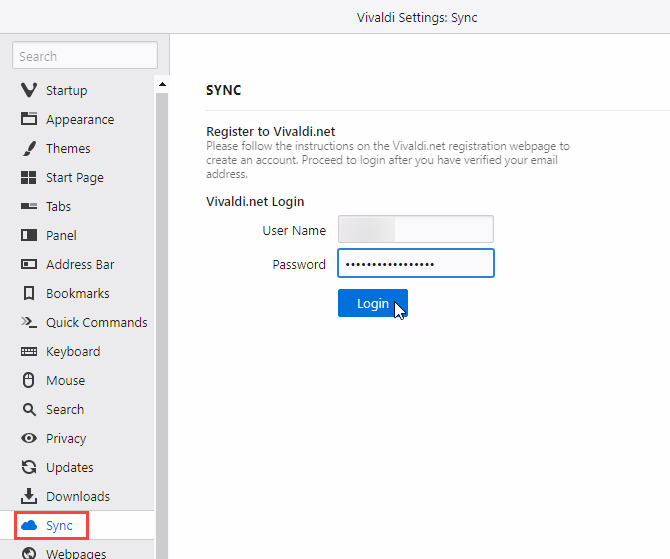Image resolution: width=670 pixels, height=559 pixels.
Task: Open Mouse settings section
Action: pyautogui.click(x=77, y=380)
